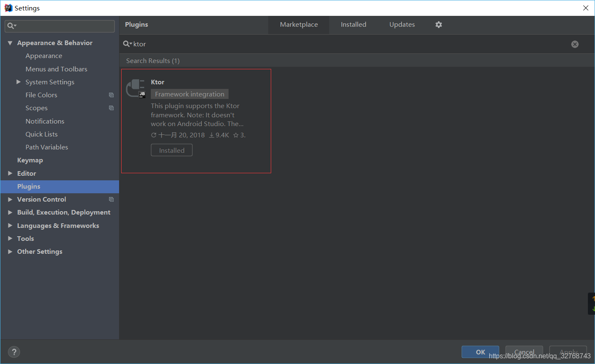Click the Ktor update date refresh icon
This screenshot has width=595, height=364.
coord(153,135)
